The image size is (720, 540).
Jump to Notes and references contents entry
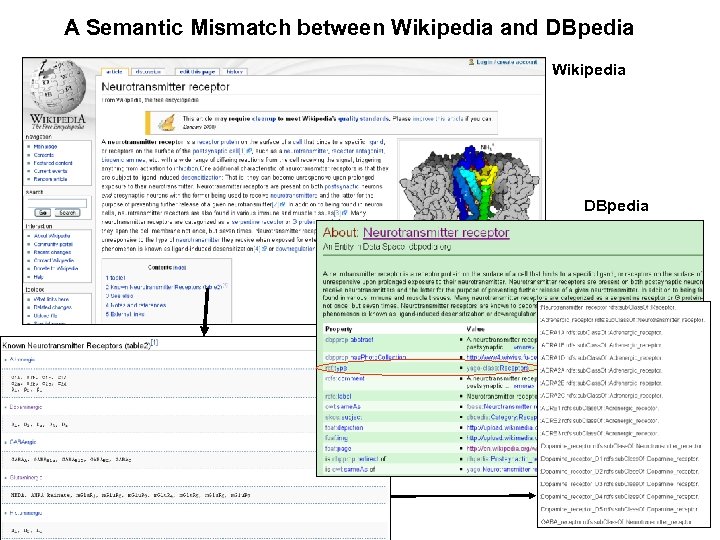tap(136, 305)
